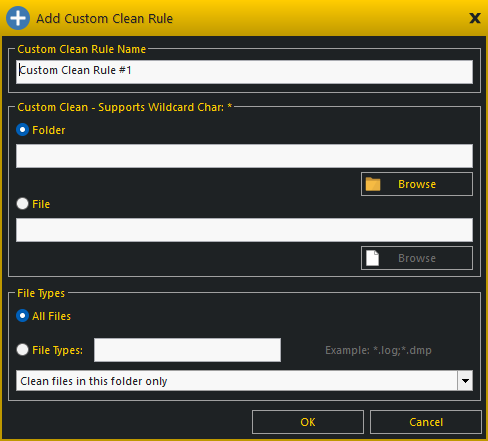Click the white document icon on Browse button
Image resolution: width=488 pixels, height=441 pixels.
(x=373, y=258)
